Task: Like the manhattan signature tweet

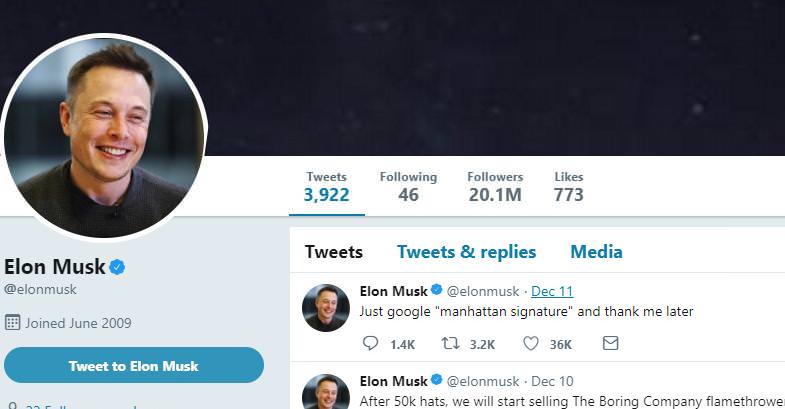Action: (x=531, y=343)
